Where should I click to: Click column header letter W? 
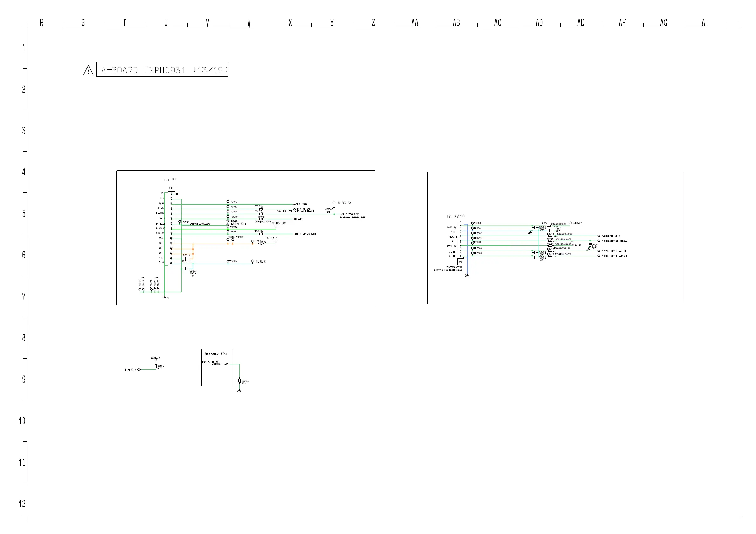point(249,23)
